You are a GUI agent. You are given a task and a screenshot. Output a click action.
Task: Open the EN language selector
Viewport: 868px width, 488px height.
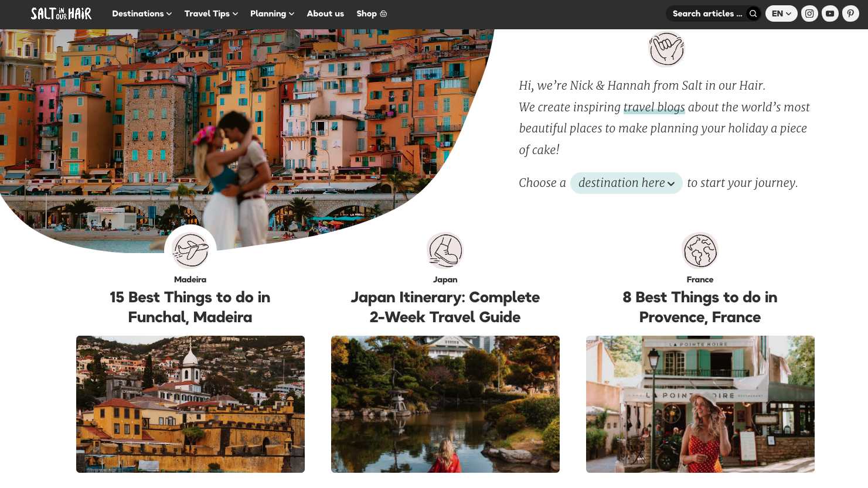tap(781, 13)
